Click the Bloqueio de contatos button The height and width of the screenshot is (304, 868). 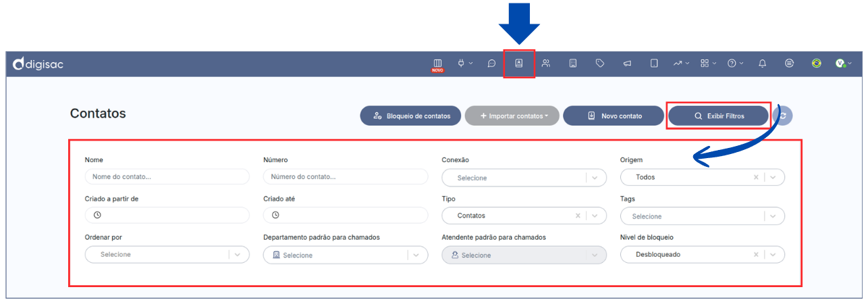pyautogui.click(x=410, y=116)
